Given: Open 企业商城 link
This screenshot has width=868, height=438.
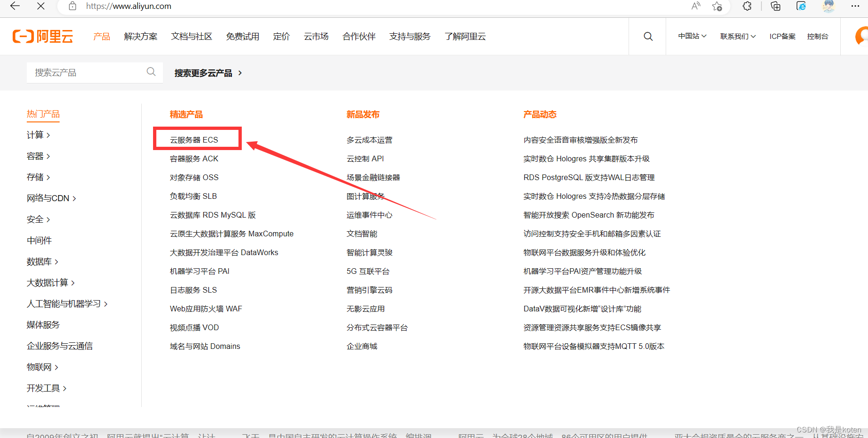Looking at the screenshot, I should click(362, 346).
